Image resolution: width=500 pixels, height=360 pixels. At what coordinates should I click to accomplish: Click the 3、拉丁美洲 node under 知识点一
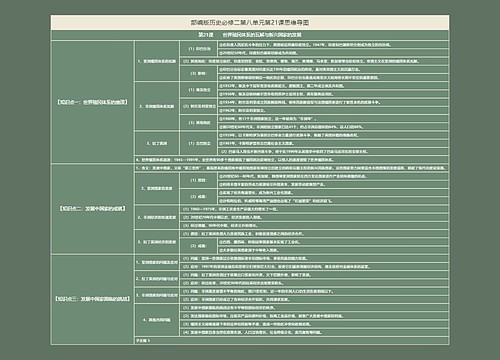point(157,143)
